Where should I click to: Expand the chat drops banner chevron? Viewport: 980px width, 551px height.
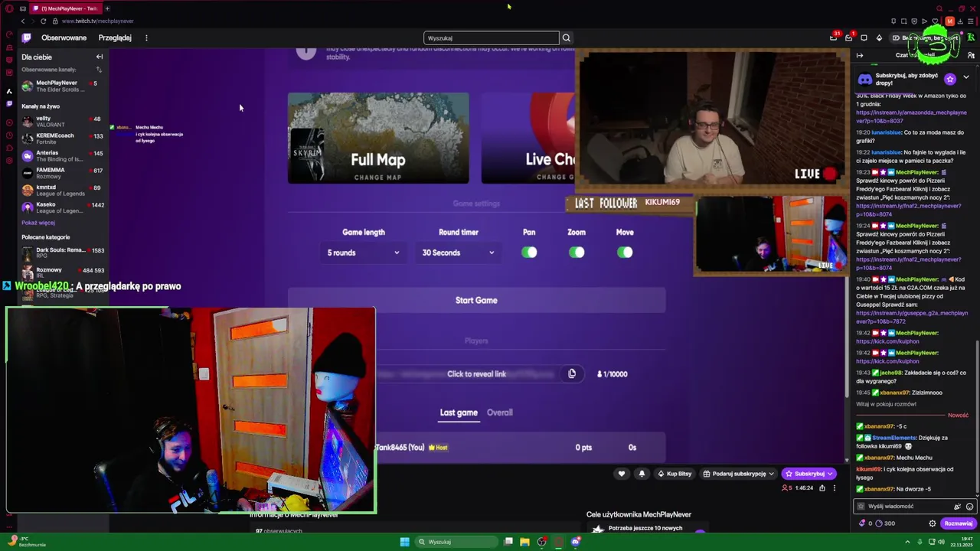(x=966, y=77)
